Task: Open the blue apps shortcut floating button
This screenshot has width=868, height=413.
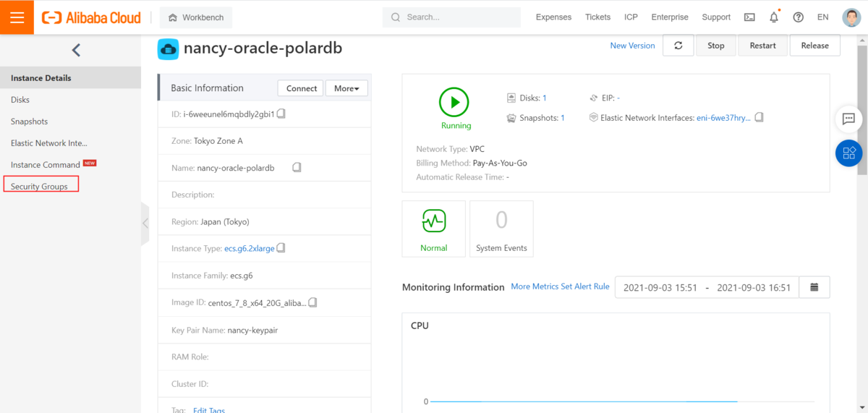Action: click(848, 153)
